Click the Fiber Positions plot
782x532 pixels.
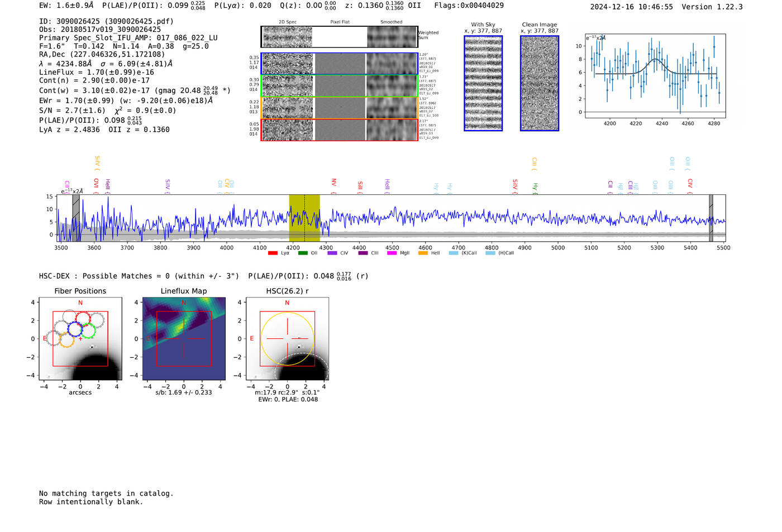click(x=80, y=339)
